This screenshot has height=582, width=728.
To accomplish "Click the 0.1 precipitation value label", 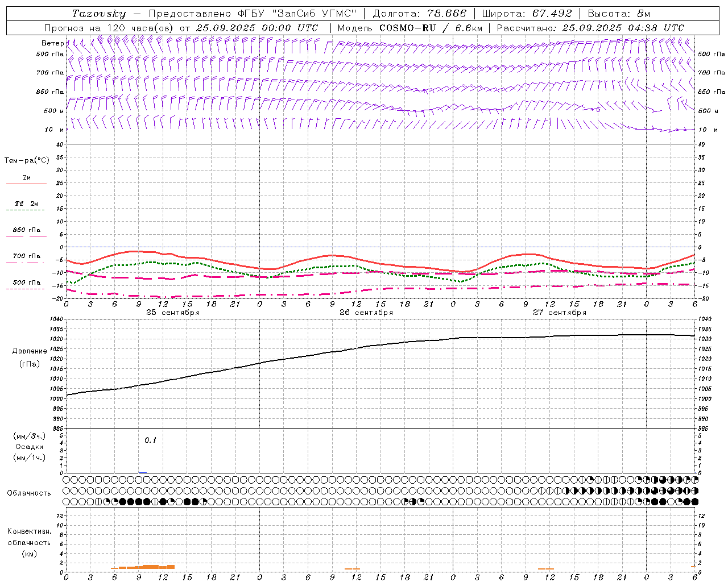I will click(x=150, y=440).
